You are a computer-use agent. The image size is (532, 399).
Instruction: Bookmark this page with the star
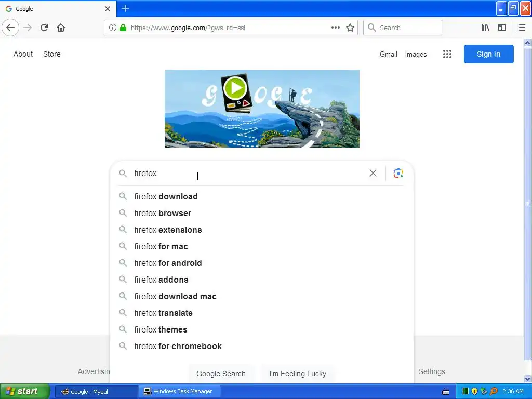[x=350, y=28]
